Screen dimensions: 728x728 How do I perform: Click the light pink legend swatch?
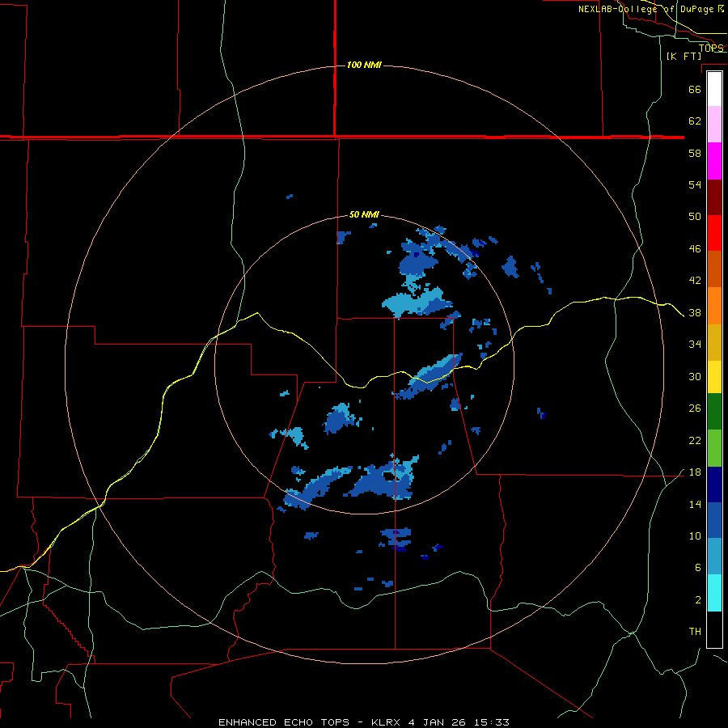coord(714,125)
